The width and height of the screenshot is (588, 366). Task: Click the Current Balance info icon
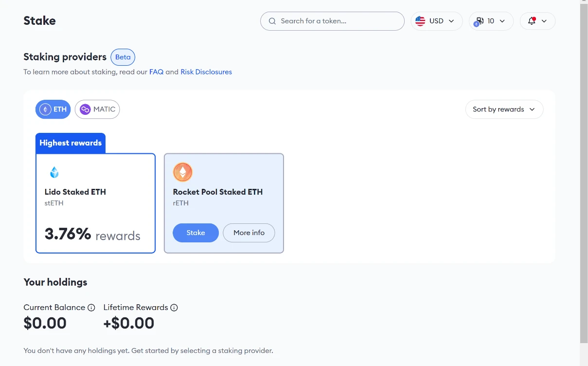91,308
